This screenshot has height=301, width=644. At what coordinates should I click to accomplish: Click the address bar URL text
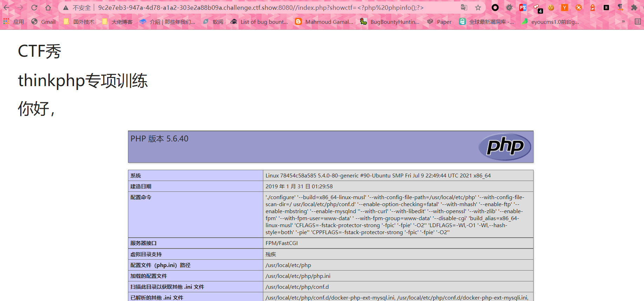[x=260, y=8]
